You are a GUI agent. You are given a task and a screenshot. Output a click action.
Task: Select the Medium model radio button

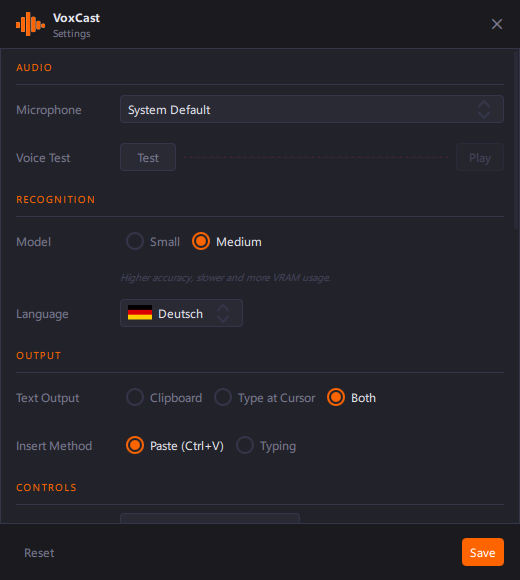pos(201,242)
